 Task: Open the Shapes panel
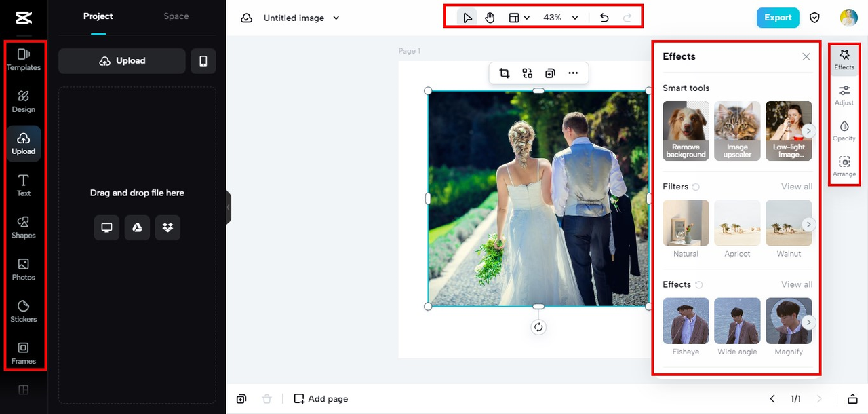24,227
